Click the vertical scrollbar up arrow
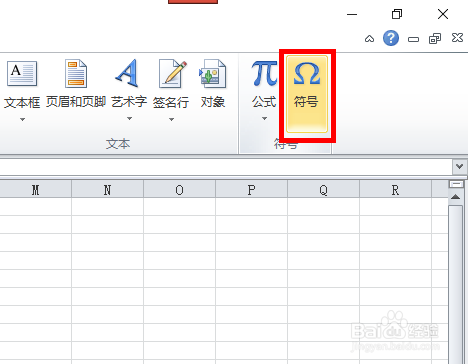 [455, 197]
